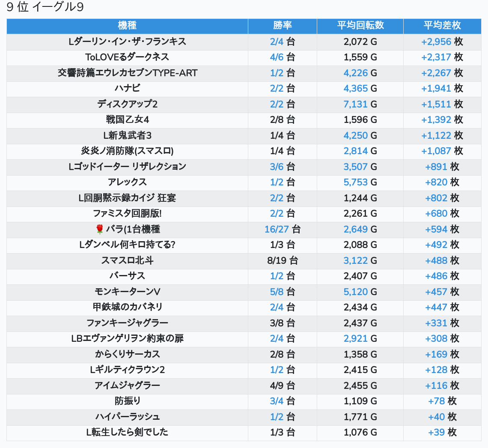Click L転生したら剣でした machine name
Screen dimensions: 488x448
pos(127,433)
